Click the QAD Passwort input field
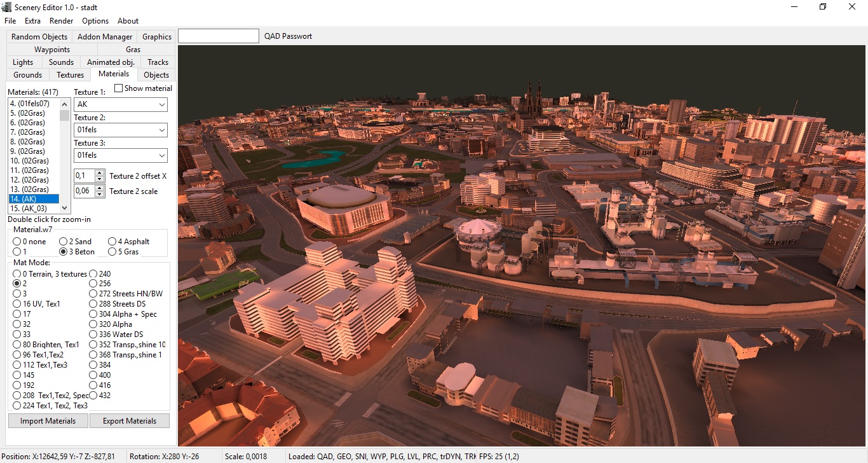The width and height of the screenshot is (868, 463). click(x=219, y=36)
